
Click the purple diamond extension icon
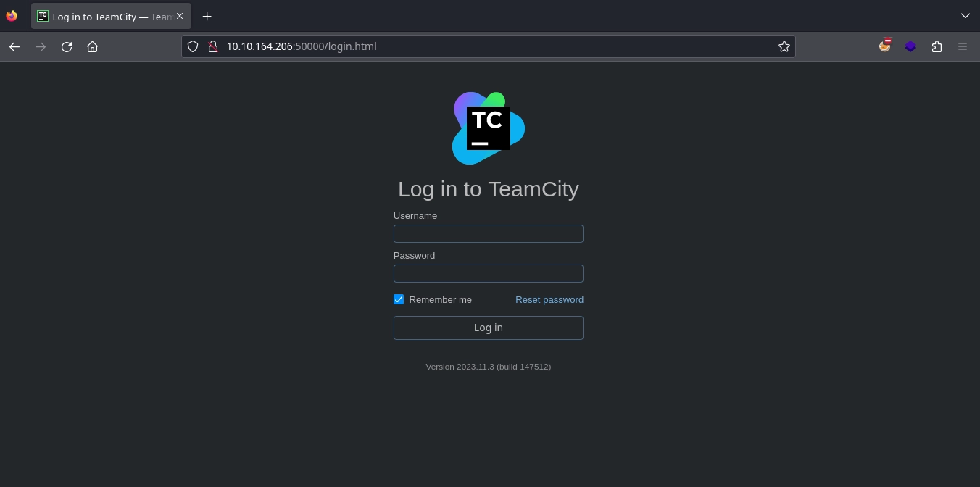[910, 46]
